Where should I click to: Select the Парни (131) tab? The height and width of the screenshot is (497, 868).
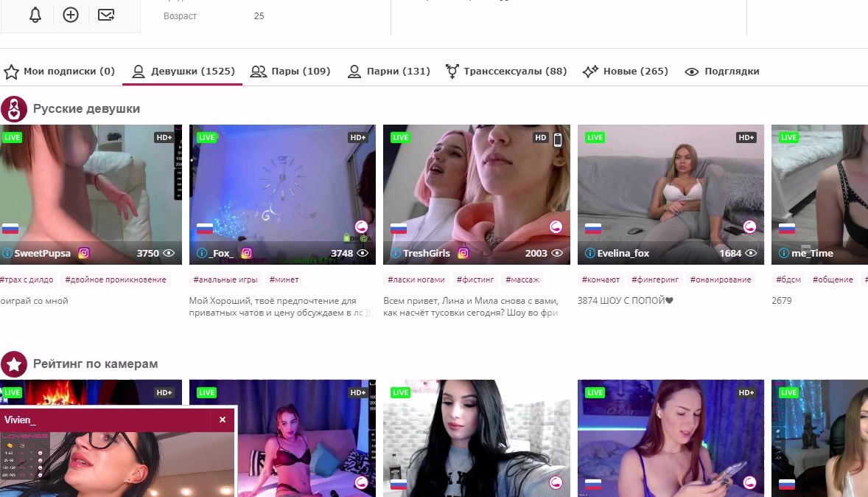[x=388, y=72]
